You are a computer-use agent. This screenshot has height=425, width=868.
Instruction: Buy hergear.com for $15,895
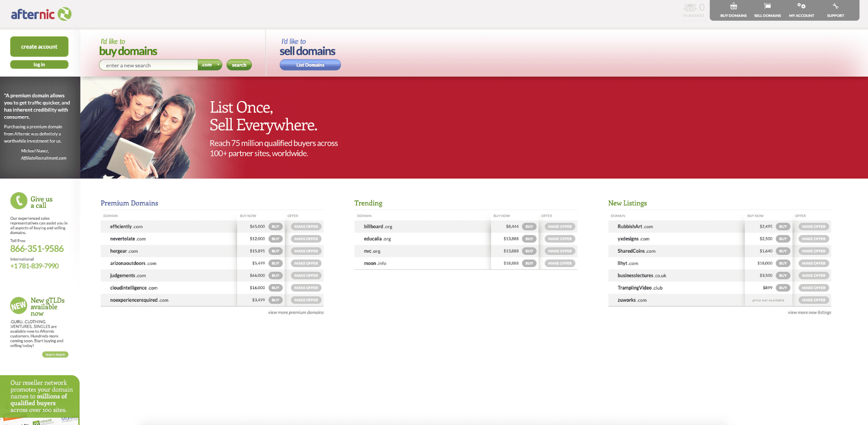click(x=275, y=251)
